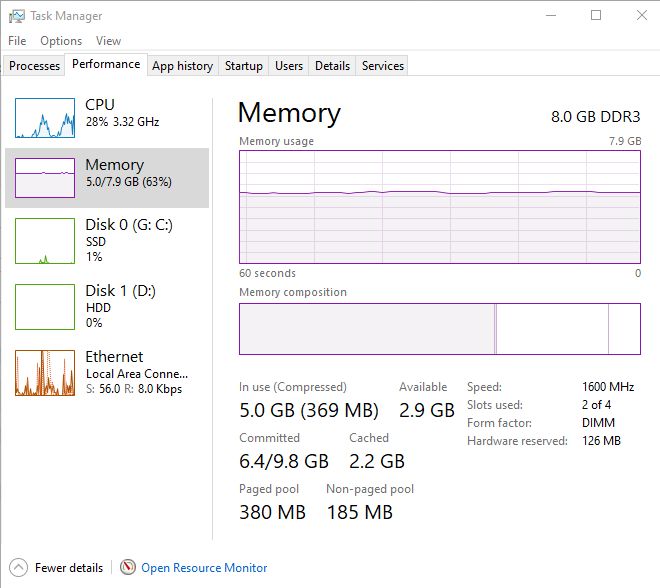Switch to the Processes tab
The image size is (660, 588).
coord(35,66)
